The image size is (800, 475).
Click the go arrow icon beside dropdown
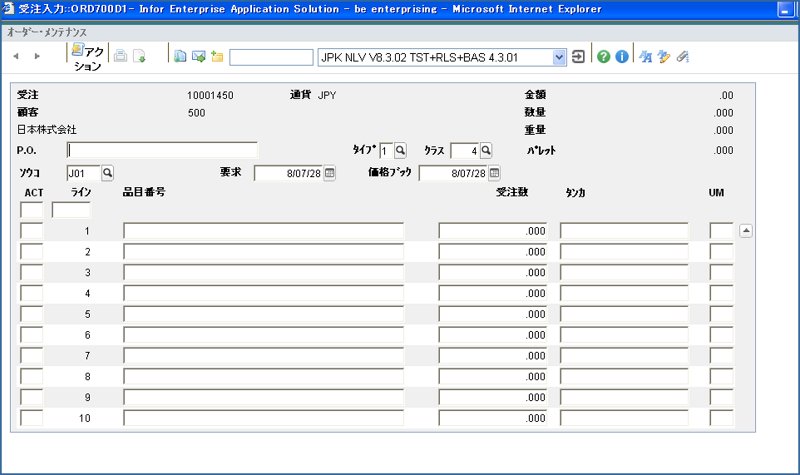point(578,57)
